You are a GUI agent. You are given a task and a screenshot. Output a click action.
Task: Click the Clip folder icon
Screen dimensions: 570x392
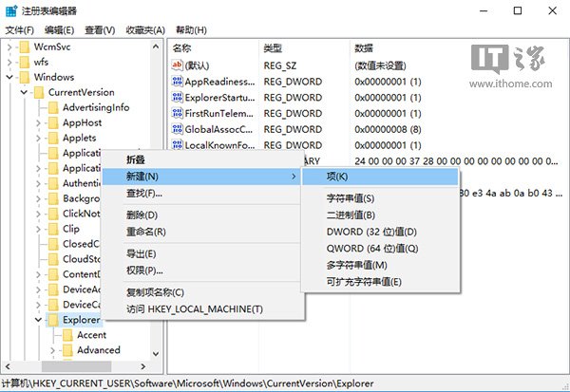(53, 230)
